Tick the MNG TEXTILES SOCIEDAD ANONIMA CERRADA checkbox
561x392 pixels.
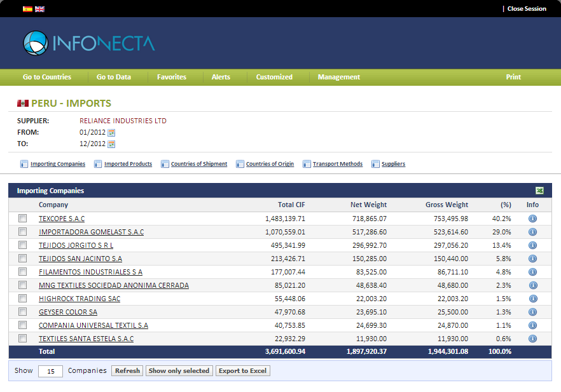click(x=22, y=285)
